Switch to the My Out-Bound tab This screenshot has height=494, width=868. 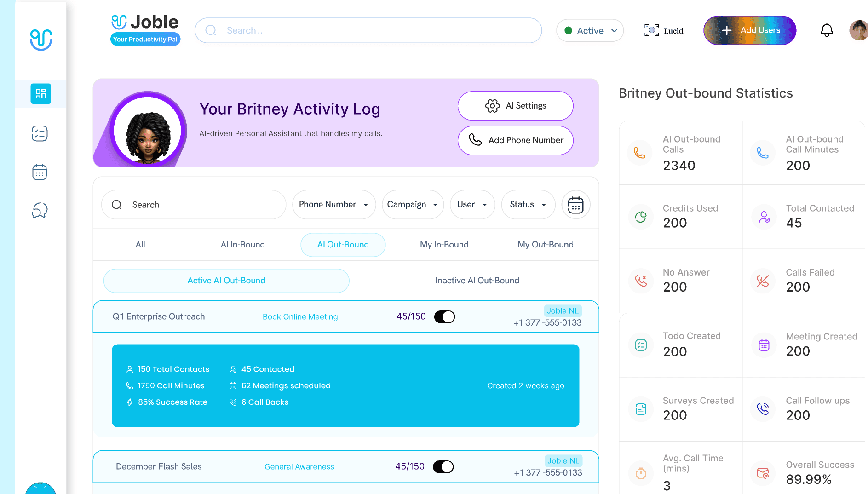point(546,245)
